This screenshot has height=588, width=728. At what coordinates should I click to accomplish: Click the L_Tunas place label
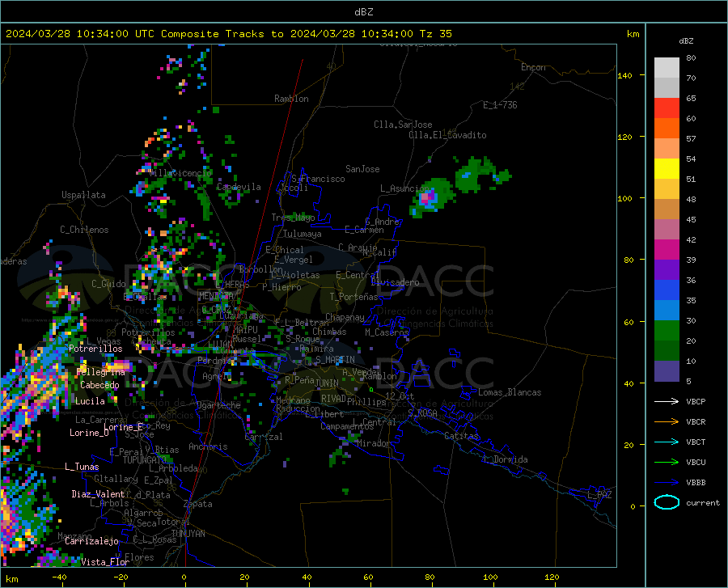(82, 467)
